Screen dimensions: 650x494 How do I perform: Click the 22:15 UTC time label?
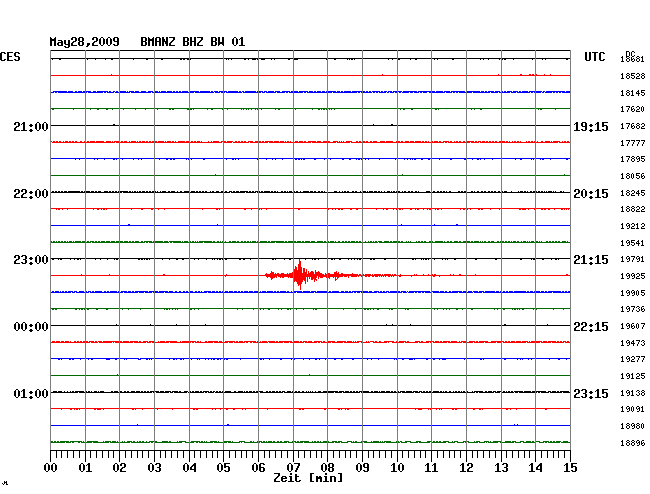(x=591, y=327)
